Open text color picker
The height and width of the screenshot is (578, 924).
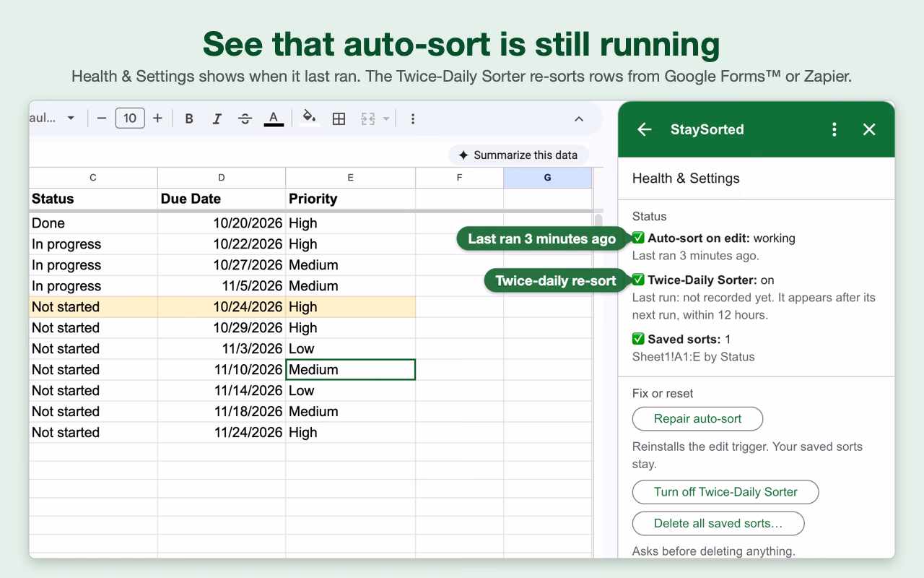[x=274, y=118]
